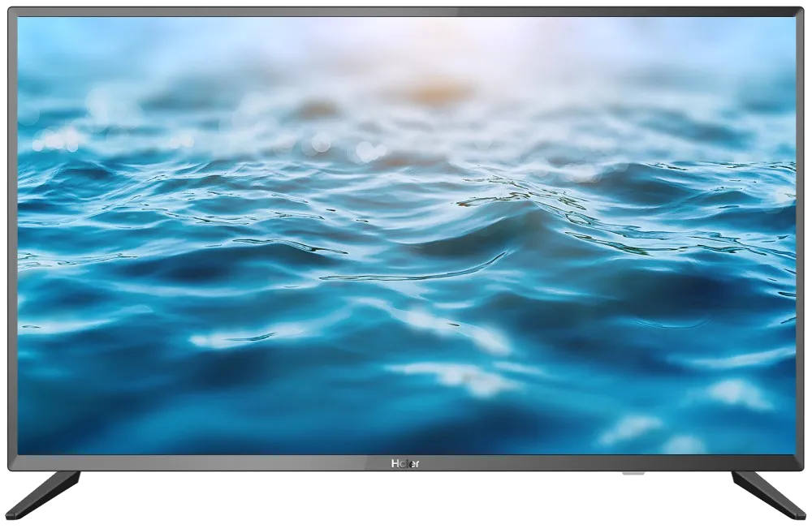Click the white light reflection at bottom right of water
The width and height of the screenshot is (812, 529).
[x=735, y=394]
